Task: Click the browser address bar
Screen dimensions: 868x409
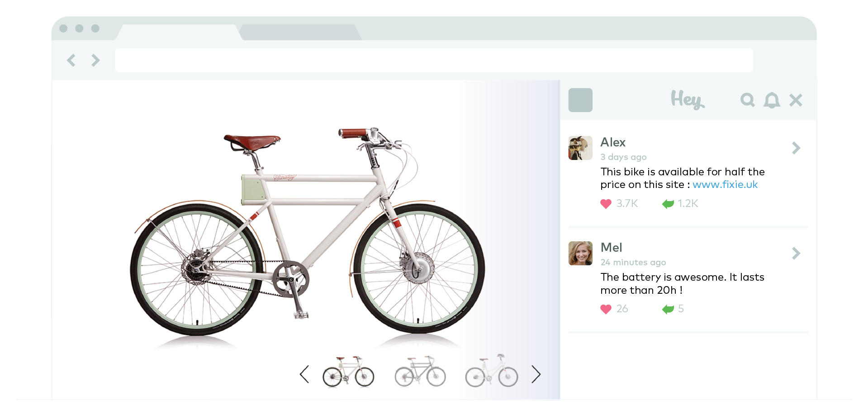Action: click(433, 60)
